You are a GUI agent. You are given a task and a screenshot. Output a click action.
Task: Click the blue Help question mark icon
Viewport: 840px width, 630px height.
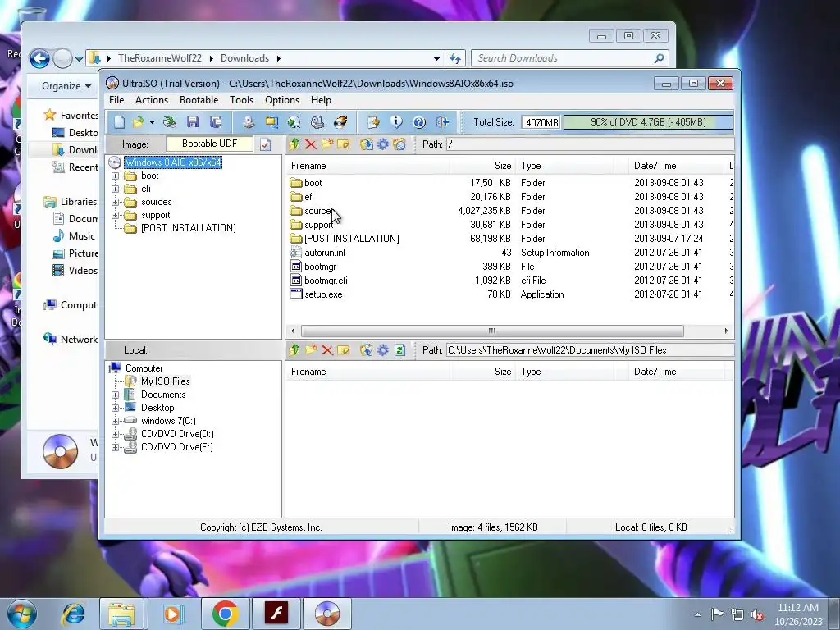click(x=419, y=122)
